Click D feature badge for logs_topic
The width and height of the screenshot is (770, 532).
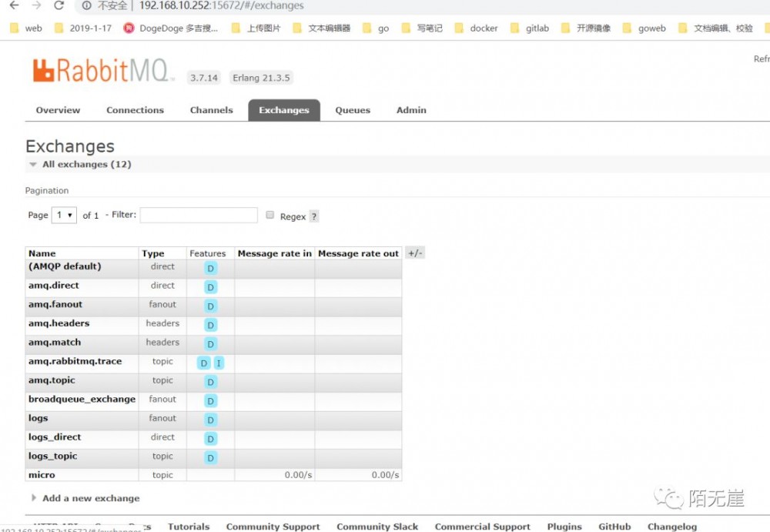pos(211,458)
